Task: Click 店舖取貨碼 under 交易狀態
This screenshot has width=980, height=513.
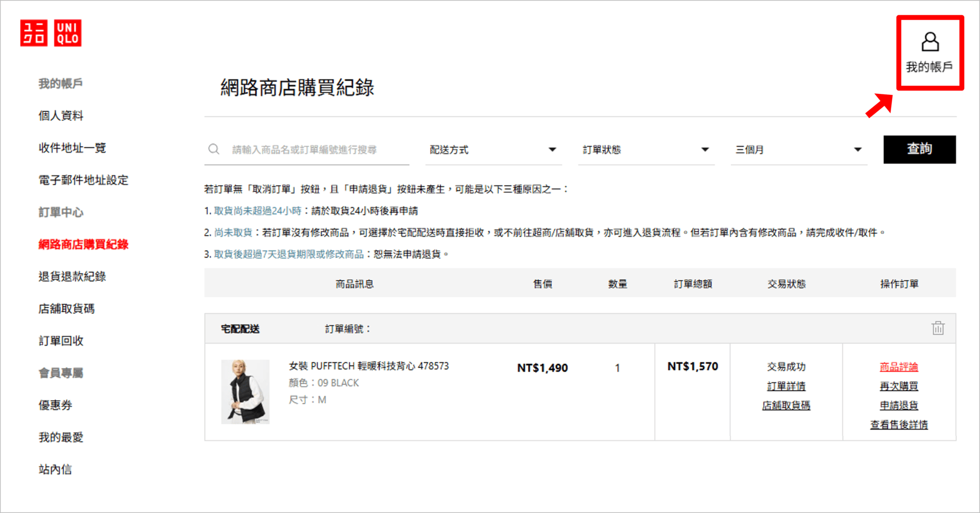Action: pos(786,405)
